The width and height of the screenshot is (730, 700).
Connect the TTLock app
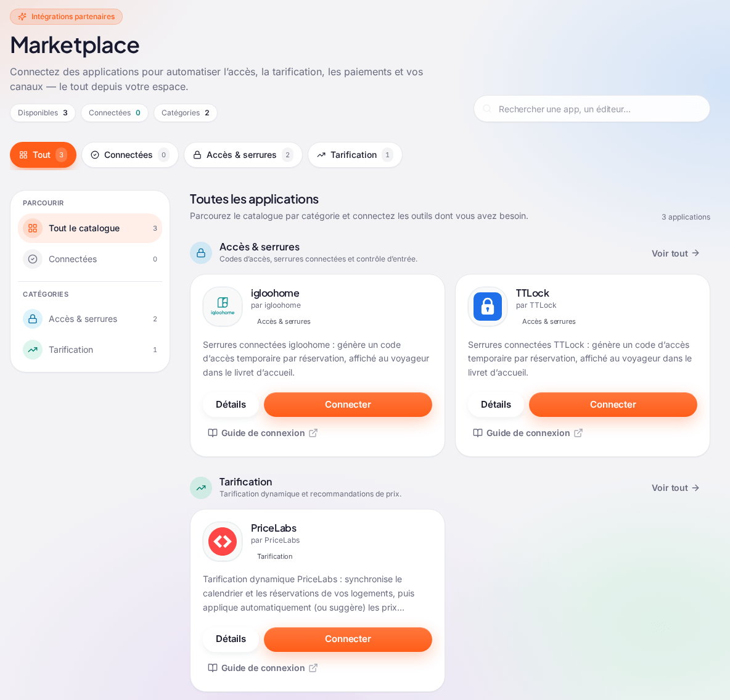613,405
